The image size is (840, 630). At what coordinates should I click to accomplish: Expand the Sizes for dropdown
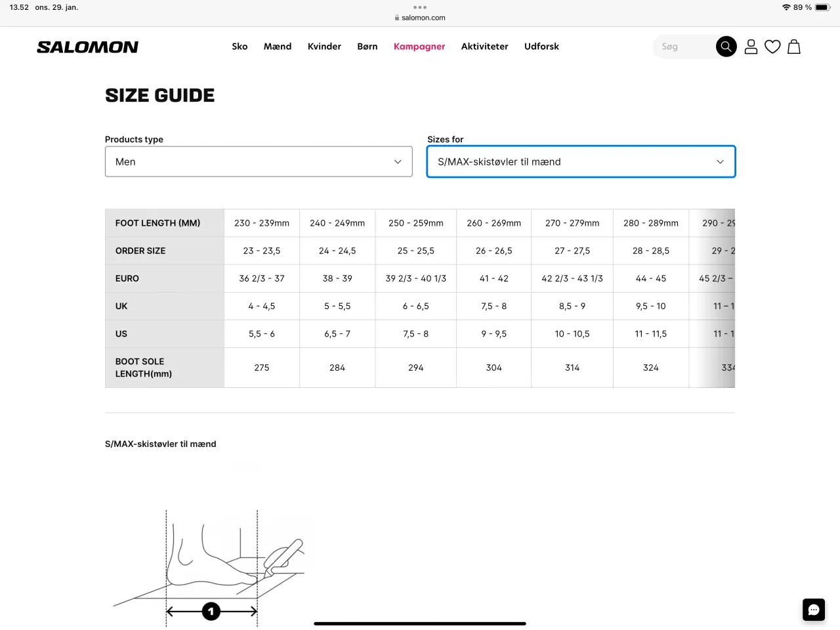point(581,161)
